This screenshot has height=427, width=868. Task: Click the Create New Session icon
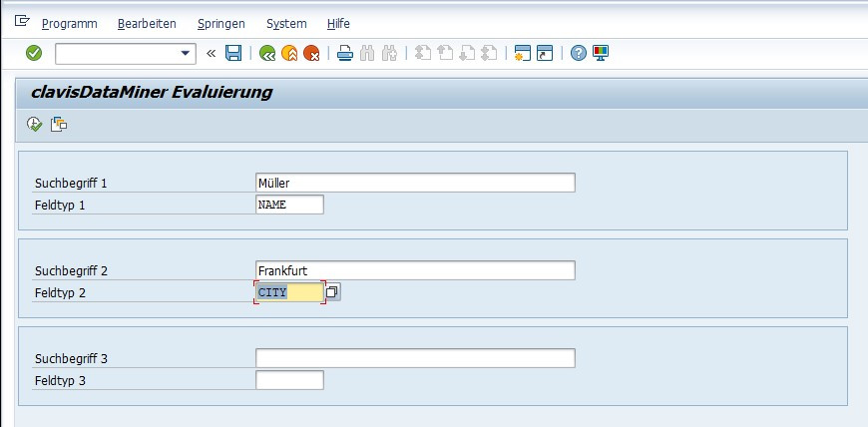point(523,53)
